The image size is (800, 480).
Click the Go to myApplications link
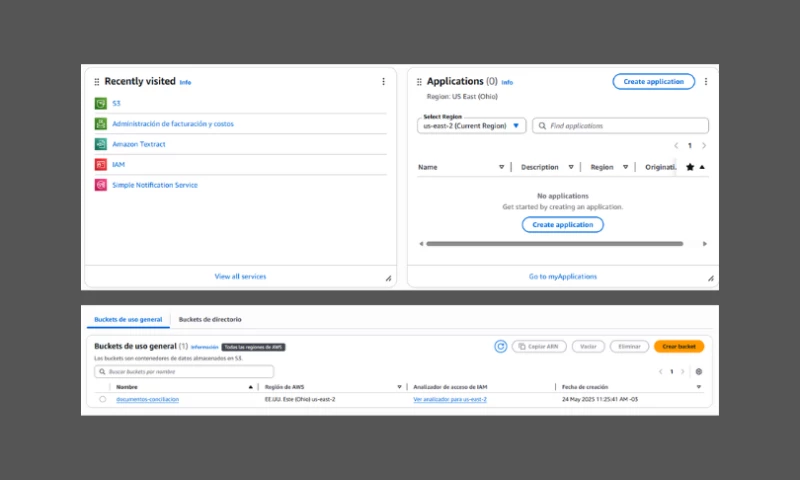pyautogui.click(x=563, y=276)
